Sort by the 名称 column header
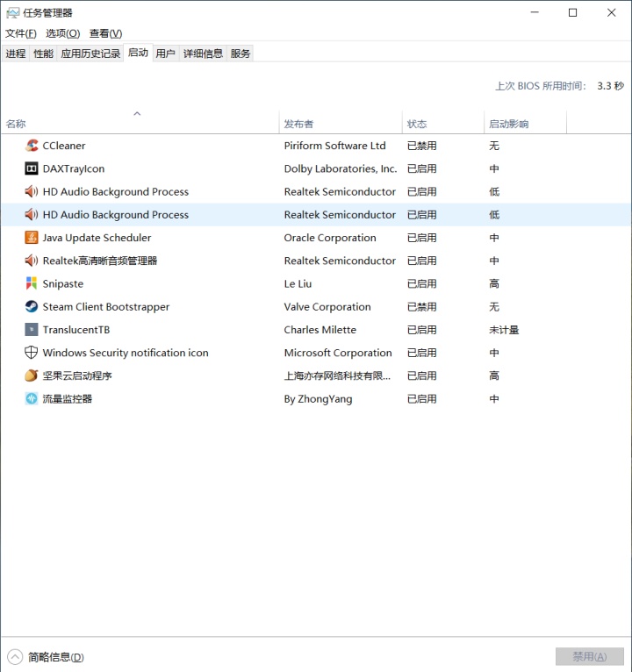The image size is (632, 672). 140,124
